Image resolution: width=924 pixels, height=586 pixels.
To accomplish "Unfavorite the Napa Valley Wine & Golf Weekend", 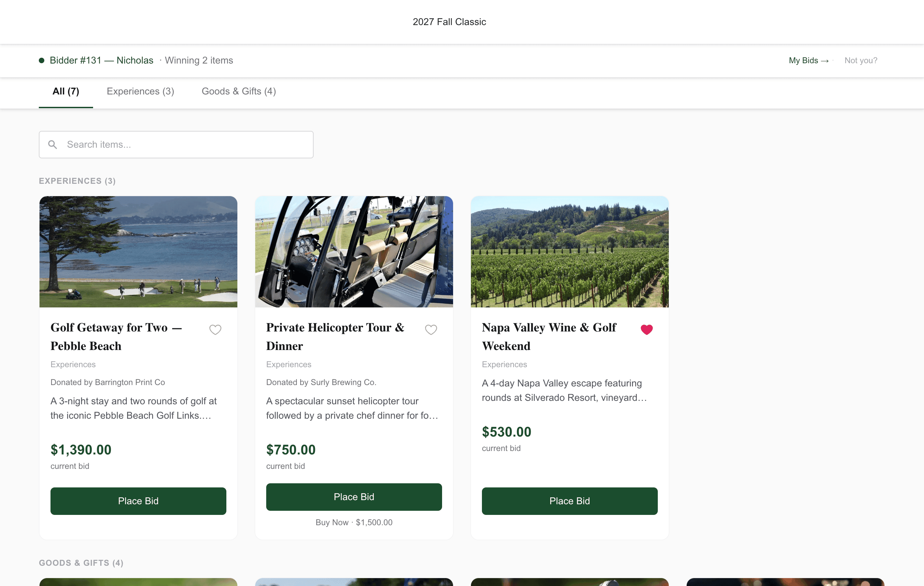I will [646, 330].
